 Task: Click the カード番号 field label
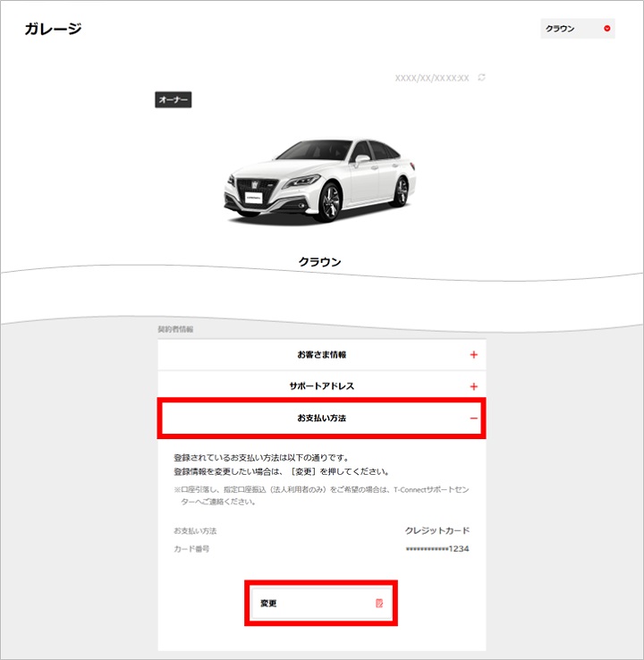[x=191, y=549]
